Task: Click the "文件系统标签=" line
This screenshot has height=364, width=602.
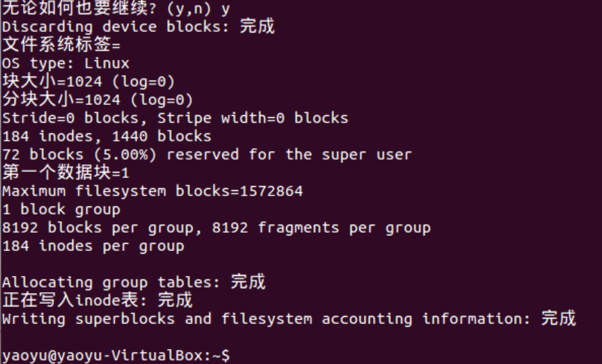Action: 61,45
